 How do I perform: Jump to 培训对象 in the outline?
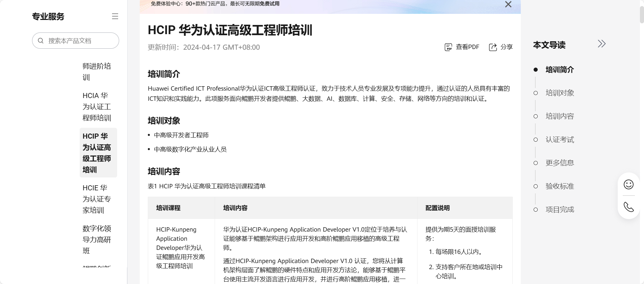[560, 93]
